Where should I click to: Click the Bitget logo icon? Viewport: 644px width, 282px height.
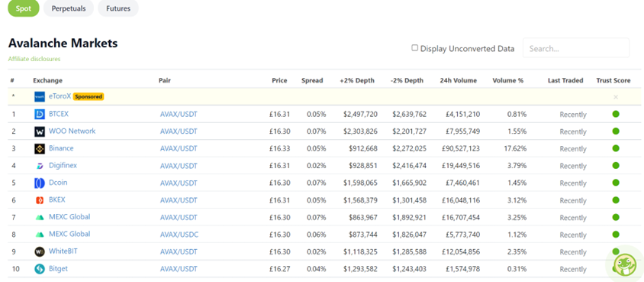pos(40,269)
